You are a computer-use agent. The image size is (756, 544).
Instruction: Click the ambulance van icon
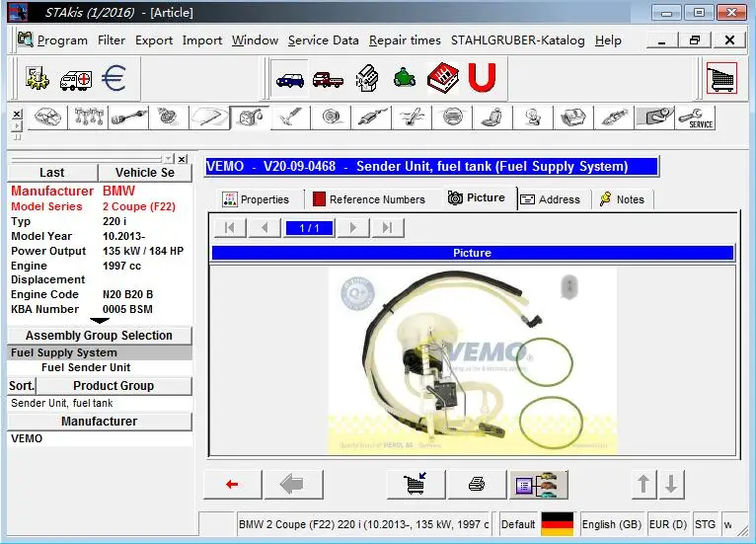pos(76,79)
